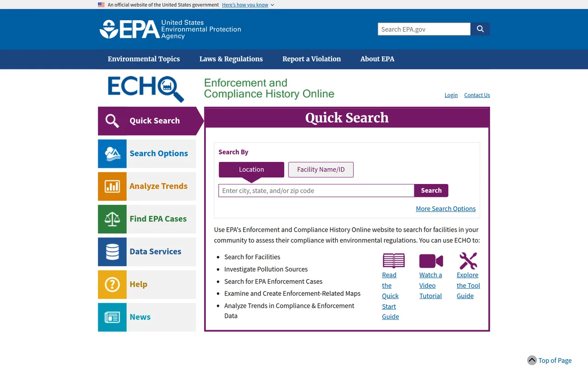Open the About EPA menu
Screen dimensions: 588x368
(377, 59)
